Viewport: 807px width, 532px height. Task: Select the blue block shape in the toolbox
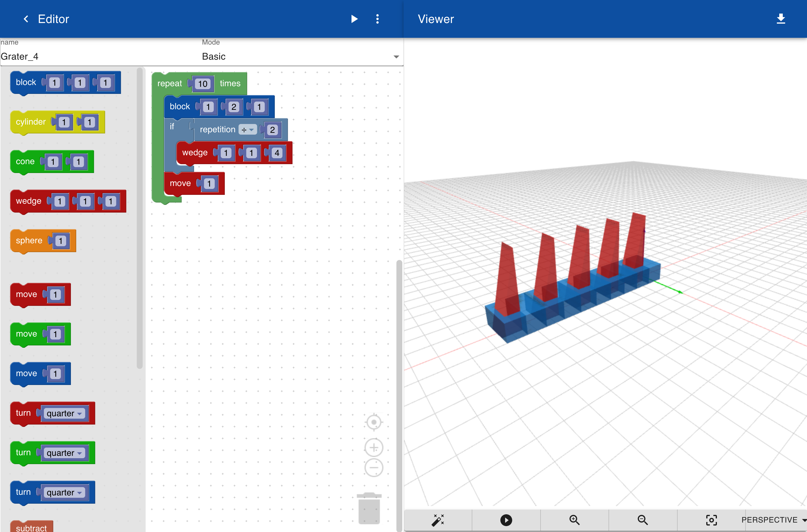click(25, 82)
